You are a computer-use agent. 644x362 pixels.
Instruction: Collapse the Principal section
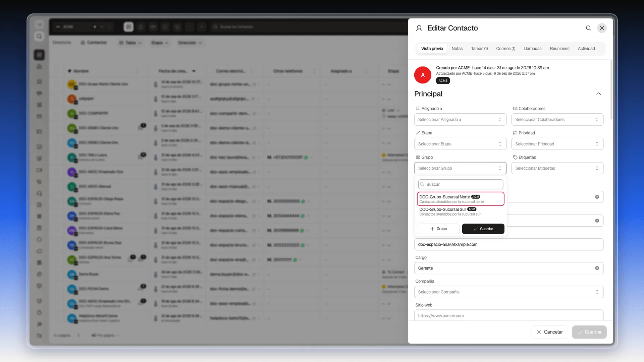(598, 94)
